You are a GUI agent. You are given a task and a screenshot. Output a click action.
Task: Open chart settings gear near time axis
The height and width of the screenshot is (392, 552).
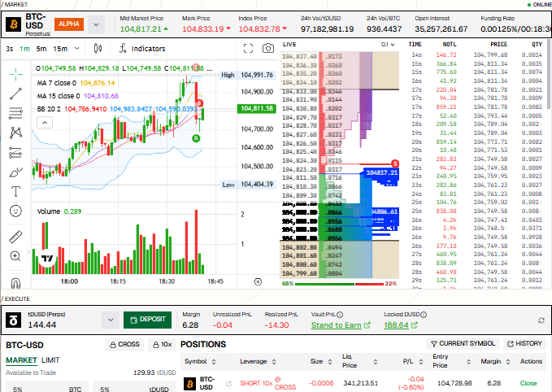258,281
